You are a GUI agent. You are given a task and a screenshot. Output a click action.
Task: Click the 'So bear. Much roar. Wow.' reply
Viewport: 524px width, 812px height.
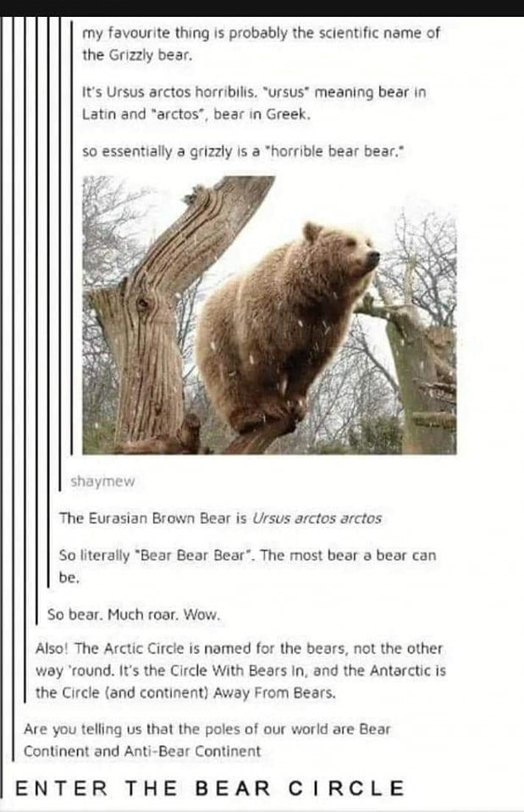pos(134,615)
